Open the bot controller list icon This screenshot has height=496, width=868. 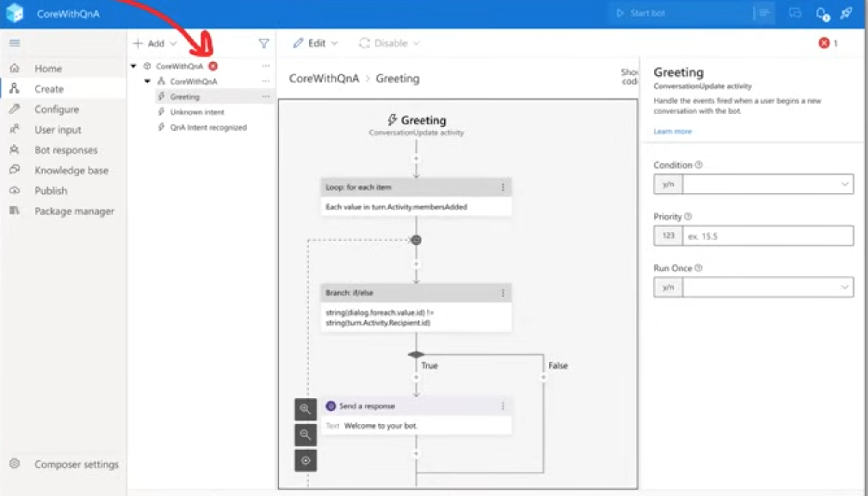coord(764,13)
